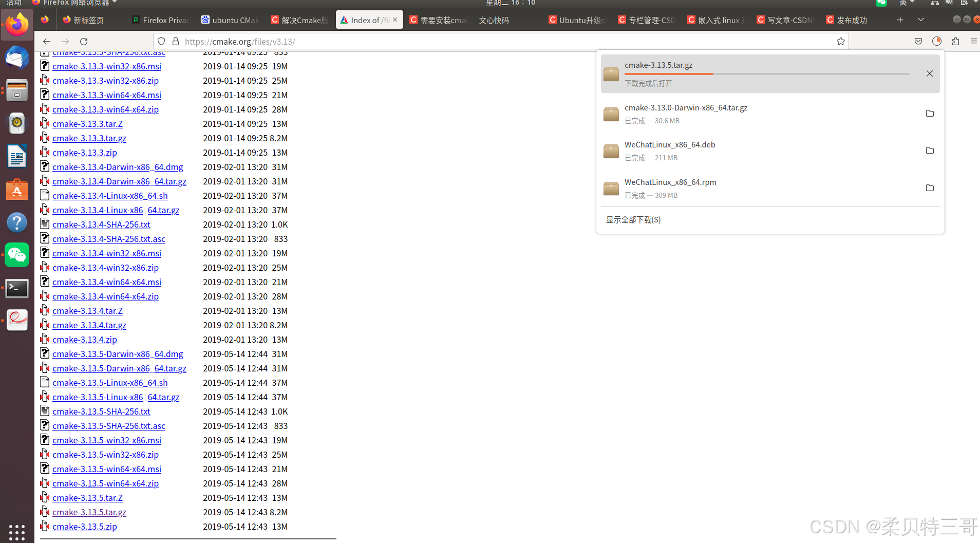Click file icon beside cmake-3.13.5-Linux-x86_64.sh
The width and height of the screenshot is (980, 543).
45,382
